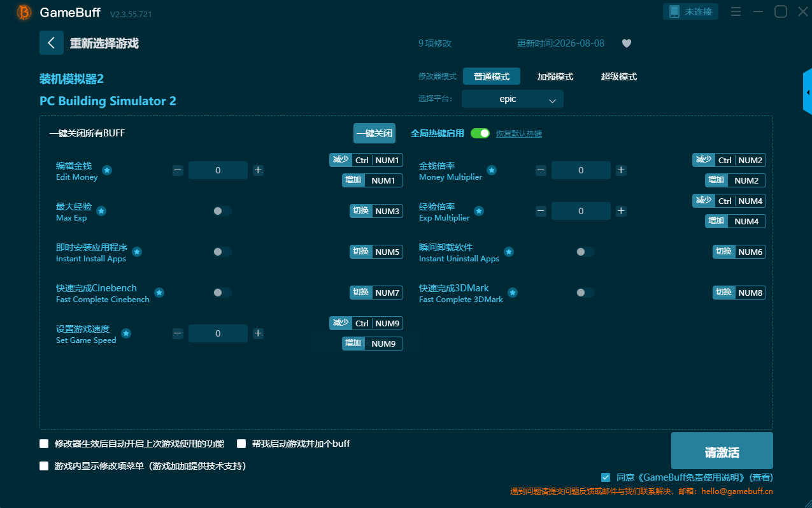Open the epic platform dropdown
The width and height of the screenshot is (812, 508).
pos(513,99)
